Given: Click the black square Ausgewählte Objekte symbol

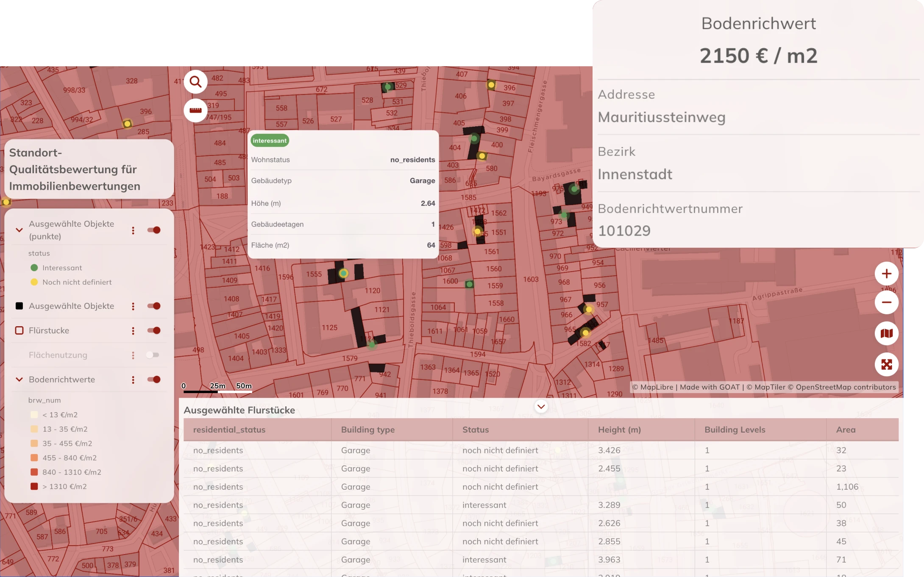Looking at the screenshot, I should coord(19,306).
